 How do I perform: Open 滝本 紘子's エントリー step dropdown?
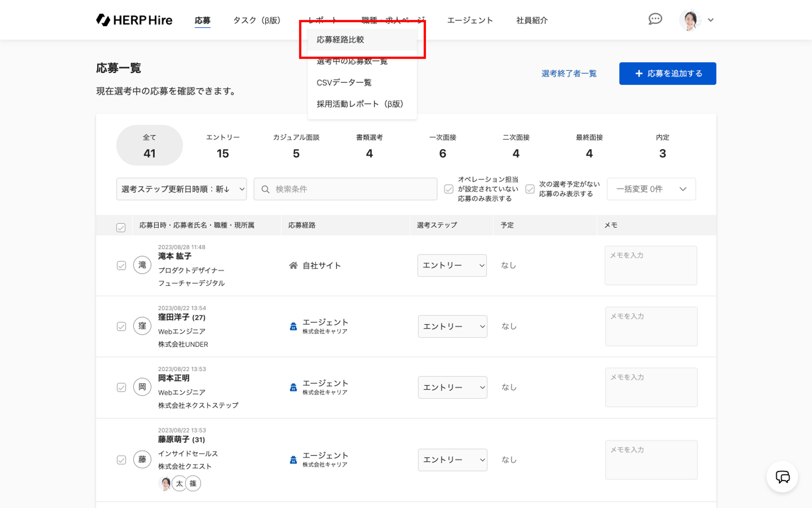click(452, 265)
